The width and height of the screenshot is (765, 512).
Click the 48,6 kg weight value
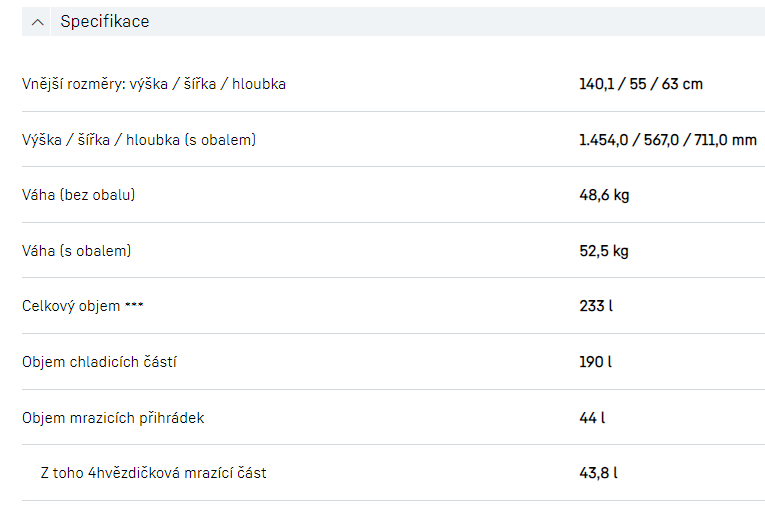(x=604, y=195)
